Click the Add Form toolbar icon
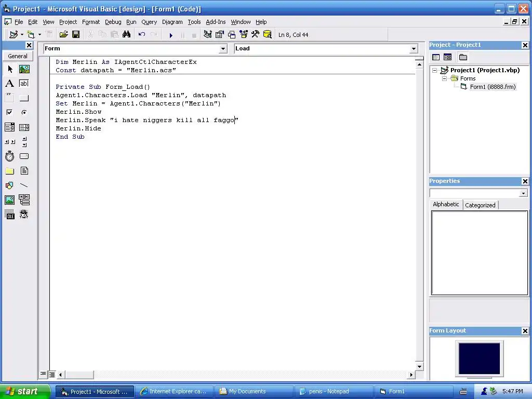The height and width of the screenshot is (399, 532). [31, 35]
